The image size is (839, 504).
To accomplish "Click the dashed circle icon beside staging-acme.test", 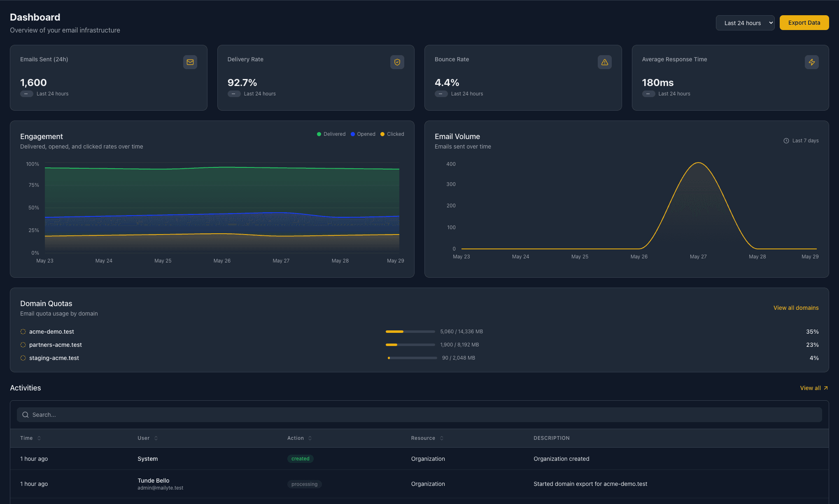I will click(23, 358).
